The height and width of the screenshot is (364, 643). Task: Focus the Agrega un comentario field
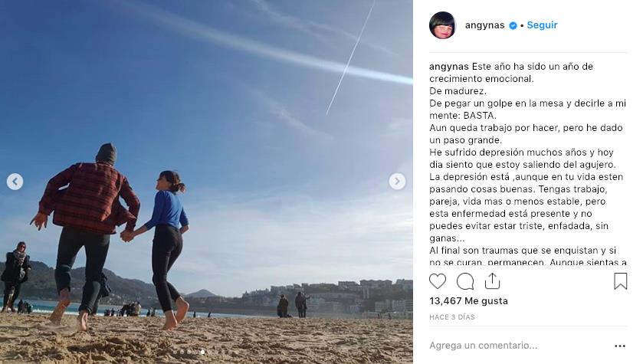click(517, 346)
